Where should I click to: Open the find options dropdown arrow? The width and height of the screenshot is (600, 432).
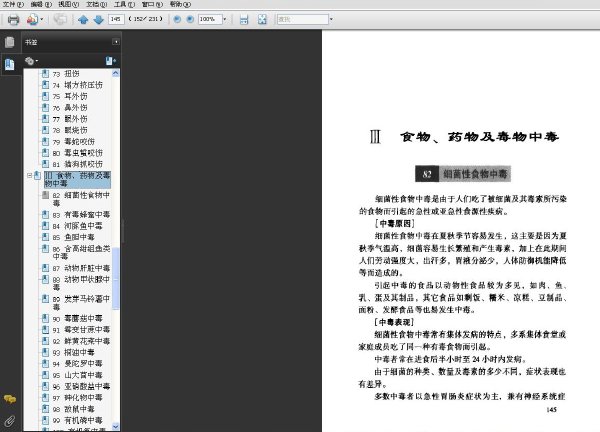coord(331,19)
